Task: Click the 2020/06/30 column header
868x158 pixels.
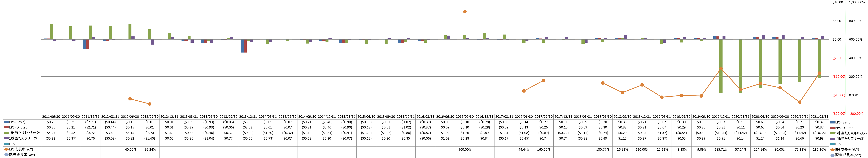Action: [x=760, y=117]
